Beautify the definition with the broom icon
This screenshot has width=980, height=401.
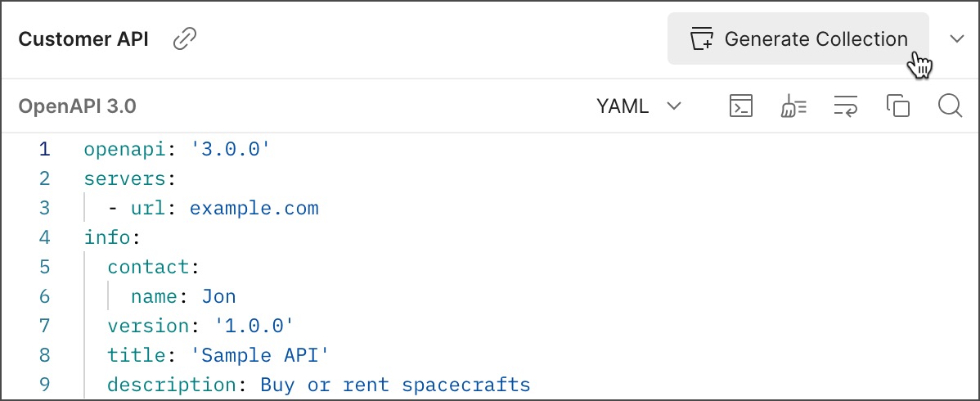click(793, 106)
